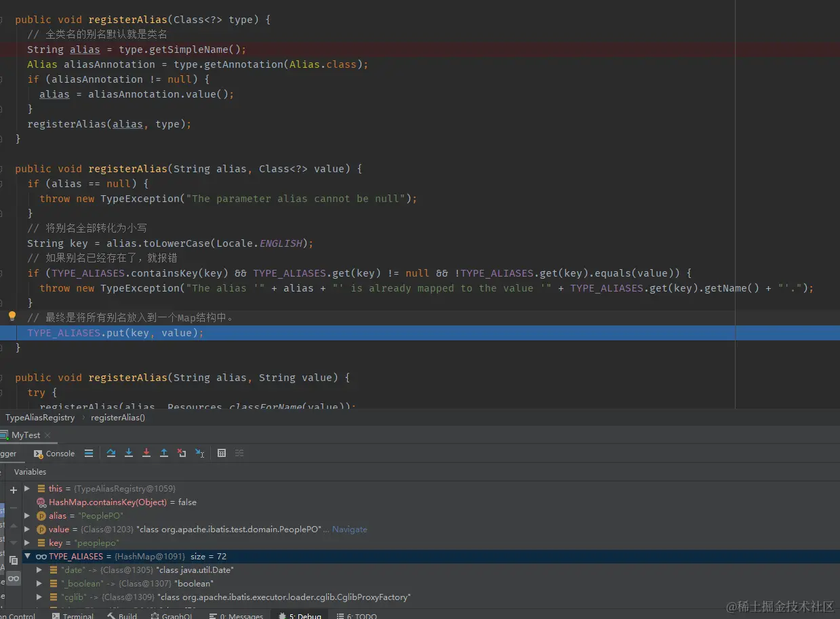The image size is (840, 619).
Task: Open the Build tool window
Action: pos(122,616)
